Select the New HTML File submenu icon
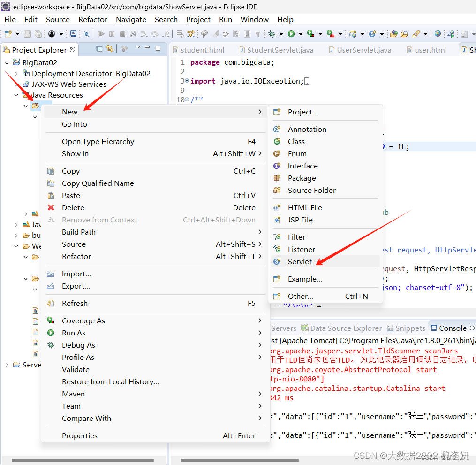476x465 pixels. (277, 207)
